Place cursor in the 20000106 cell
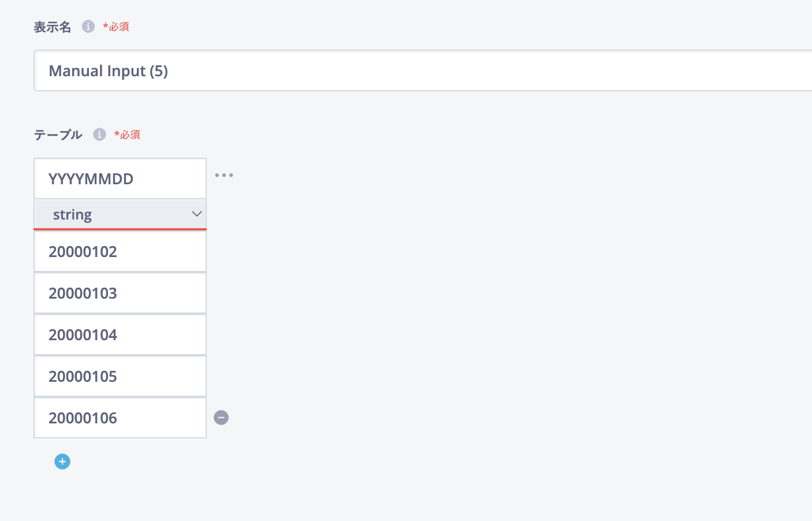The height and width of the screenshot is (521, 812). (x=120, y=418)
